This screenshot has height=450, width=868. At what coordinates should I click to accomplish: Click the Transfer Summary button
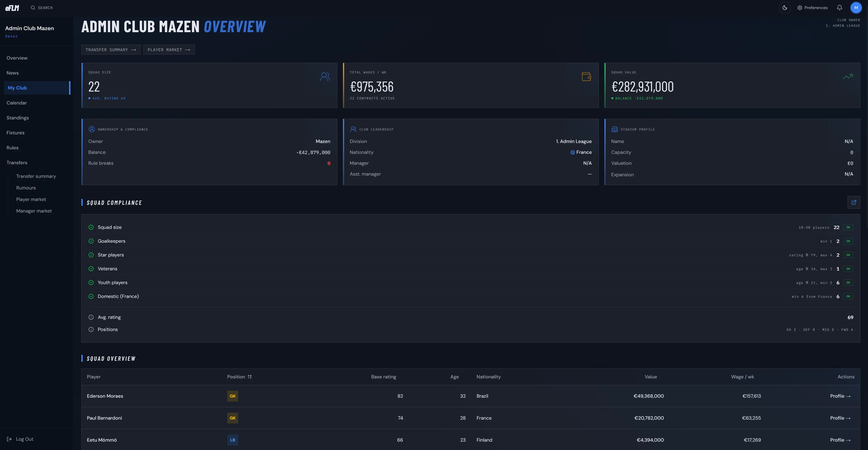[x=111, y=50]
